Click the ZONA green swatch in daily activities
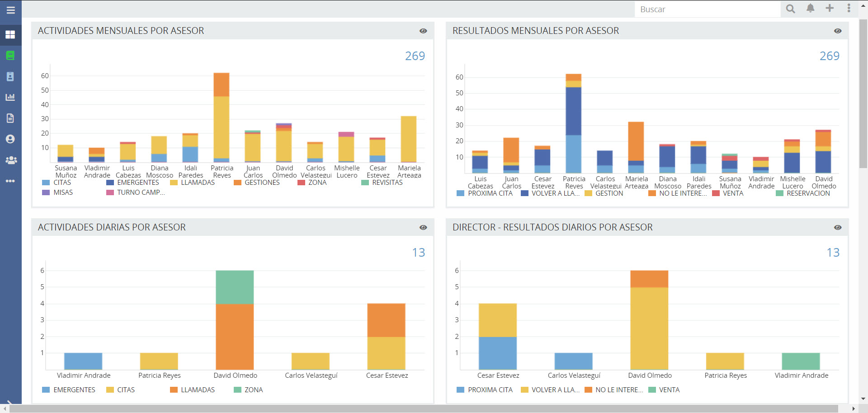 [x=237, y=390]
